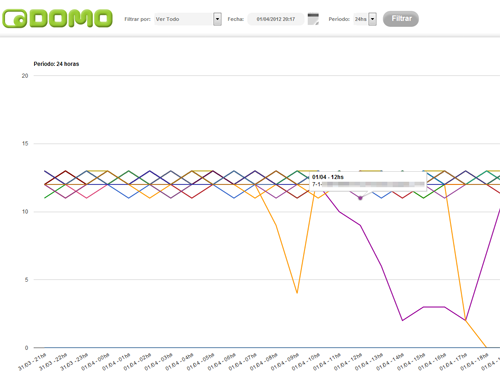This screenshot has height=373, width=500.
Task: Click the x-axis label '01/04 - 09hs'
Action: click(x=285, y=362)
